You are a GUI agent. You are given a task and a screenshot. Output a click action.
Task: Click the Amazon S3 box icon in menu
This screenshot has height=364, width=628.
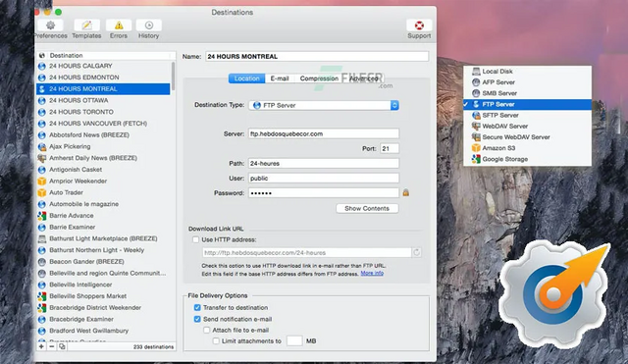[x=476, y=148]
